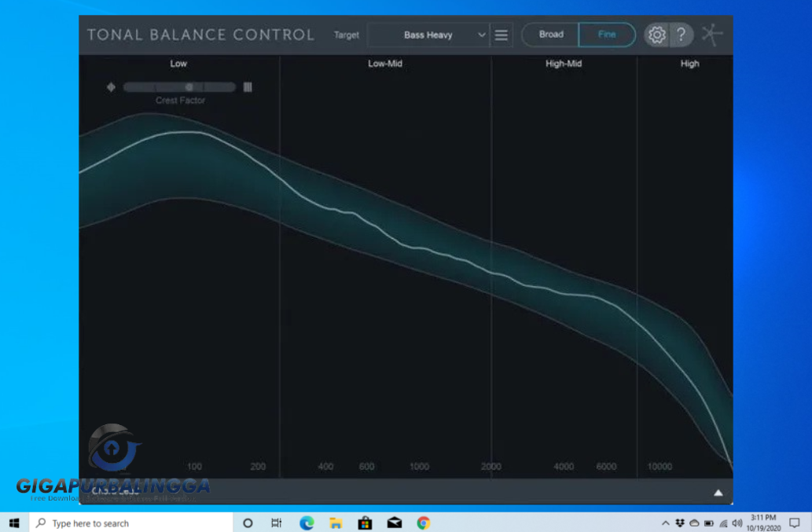Open the network Wi-Fi tray icon
The width and height of the screenshot is (812, 532).
click(723, 523)
